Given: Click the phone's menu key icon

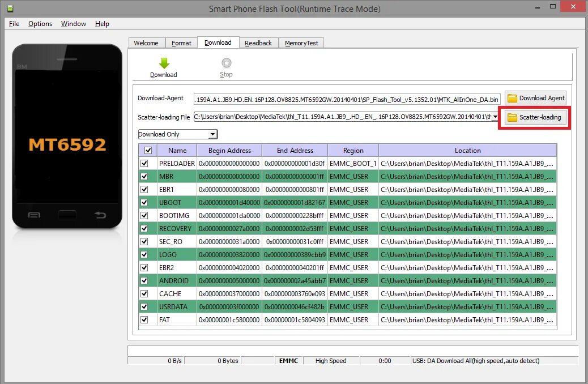Looking at the screenshot, I should (x=34, y=215).
